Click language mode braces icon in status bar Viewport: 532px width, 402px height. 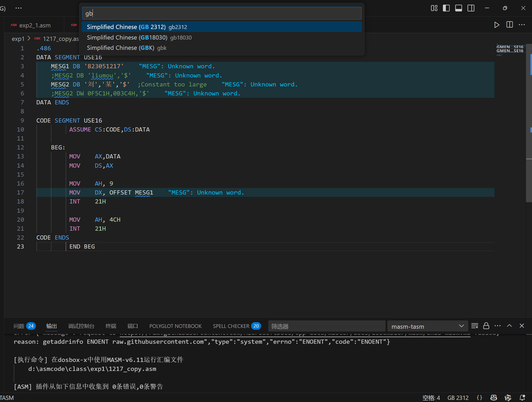pyautogui.click(x=480, y=398)
